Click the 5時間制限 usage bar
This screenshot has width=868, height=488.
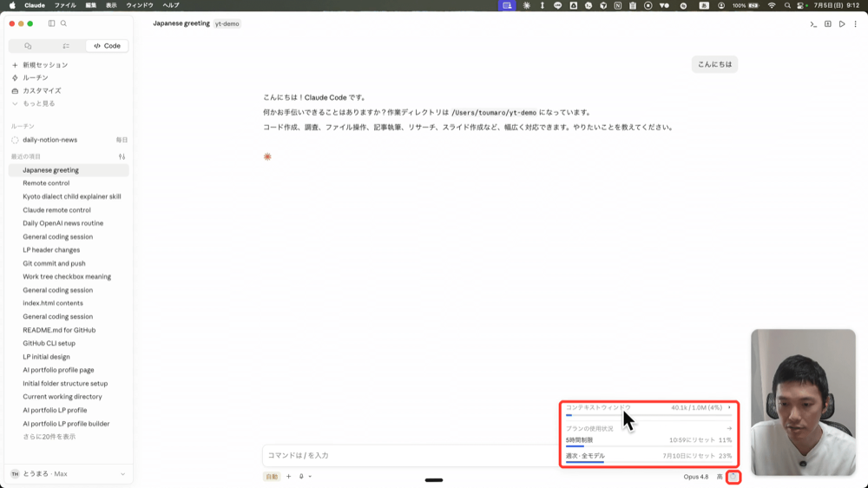[x=648, y=446]
